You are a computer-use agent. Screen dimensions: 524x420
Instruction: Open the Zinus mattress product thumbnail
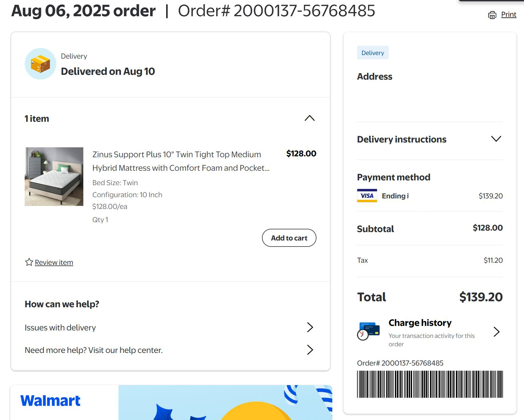tap(54, 176)
